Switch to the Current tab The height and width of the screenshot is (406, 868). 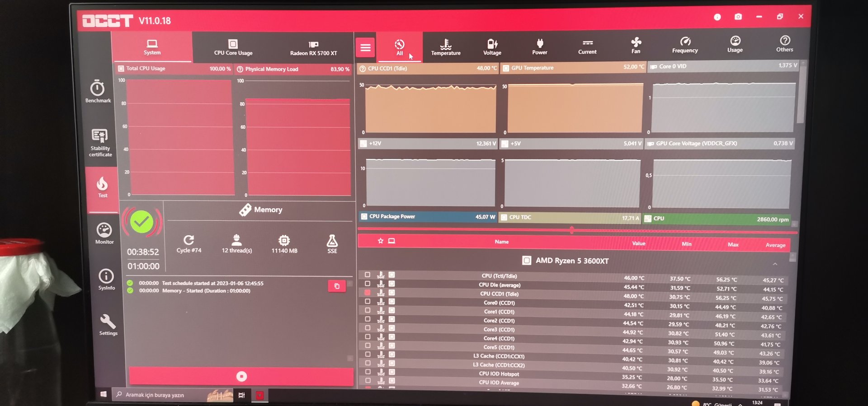[587, 46]
